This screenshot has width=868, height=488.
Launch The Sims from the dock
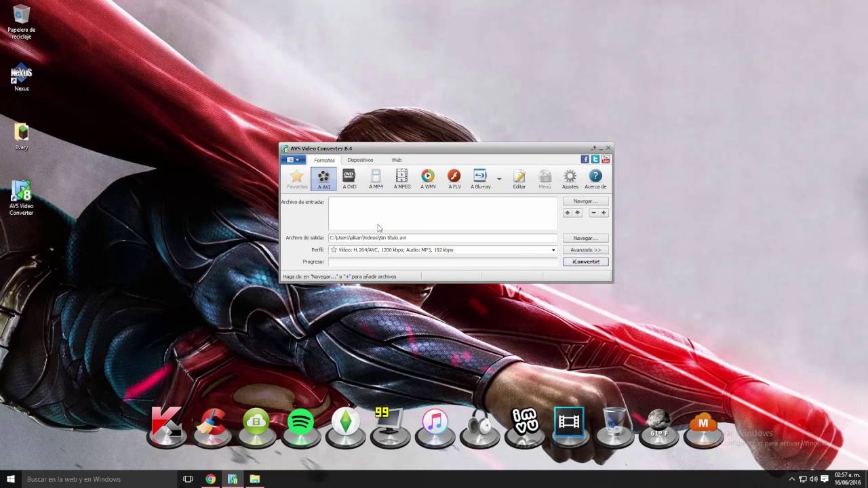point(346,427)
